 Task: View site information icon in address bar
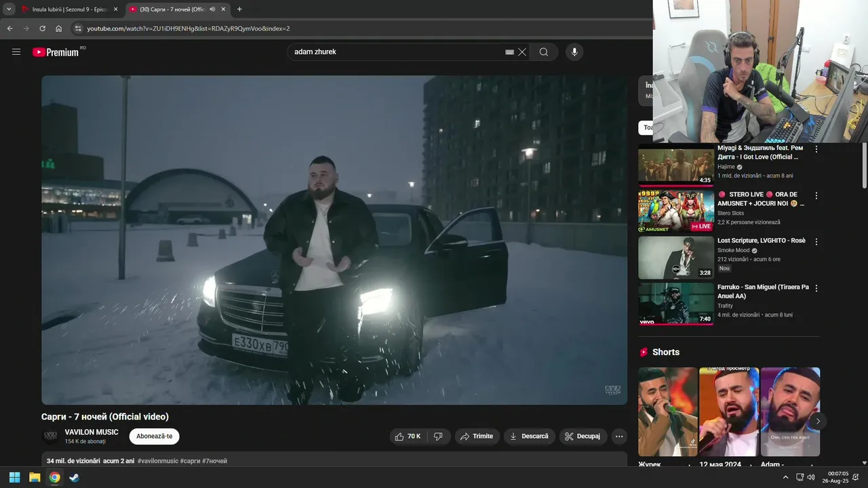tap(77, 28)
